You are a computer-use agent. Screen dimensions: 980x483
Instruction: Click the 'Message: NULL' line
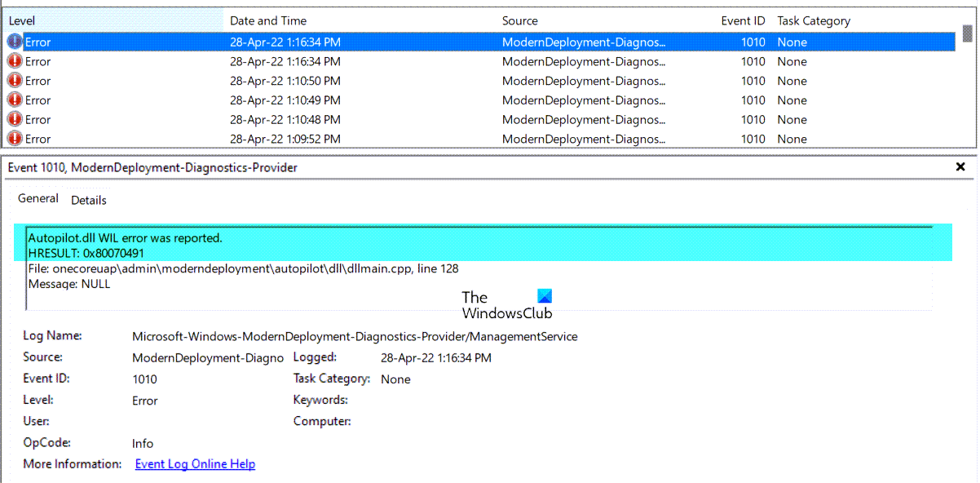pos(69,284)
